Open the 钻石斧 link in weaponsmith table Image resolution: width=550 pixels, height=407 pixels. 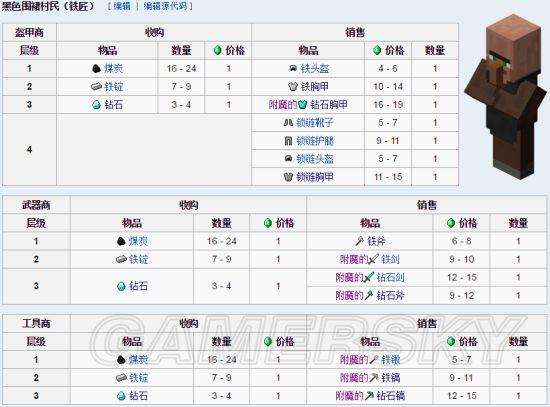pyautogui.click(x=390, y=295)
